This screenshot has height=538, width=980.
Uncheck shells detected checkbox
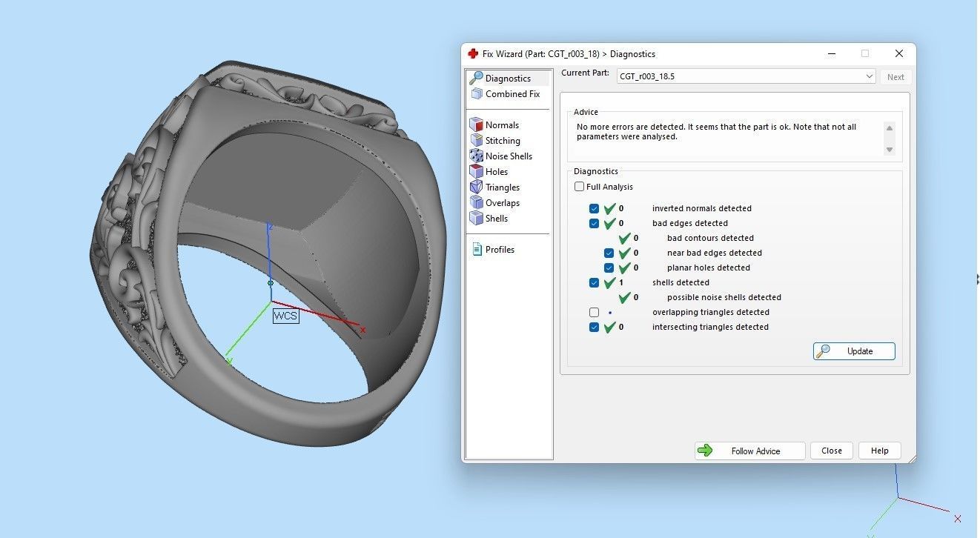(594, 282)
